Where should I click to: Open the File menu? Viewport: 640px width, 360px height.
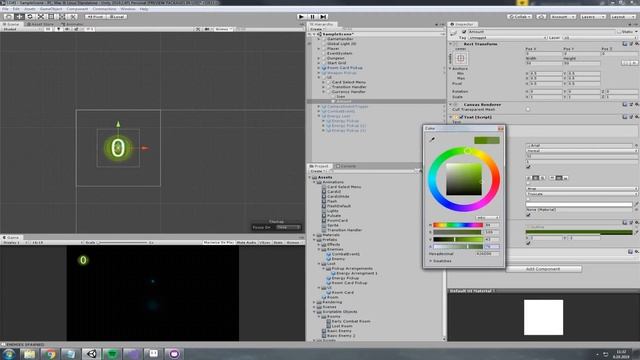click(x=5, y=9)
